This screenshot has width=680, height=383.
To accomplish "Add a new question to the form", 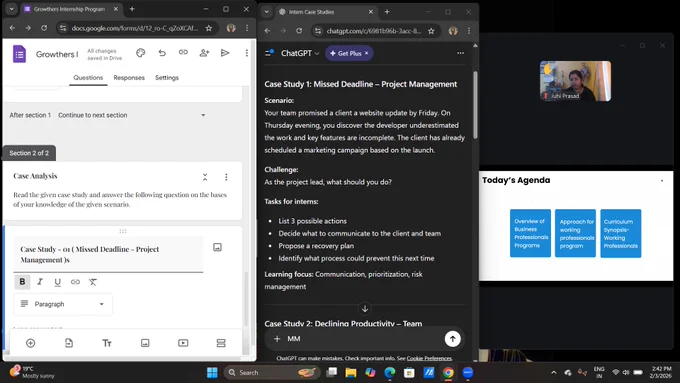I will [30, 343].
